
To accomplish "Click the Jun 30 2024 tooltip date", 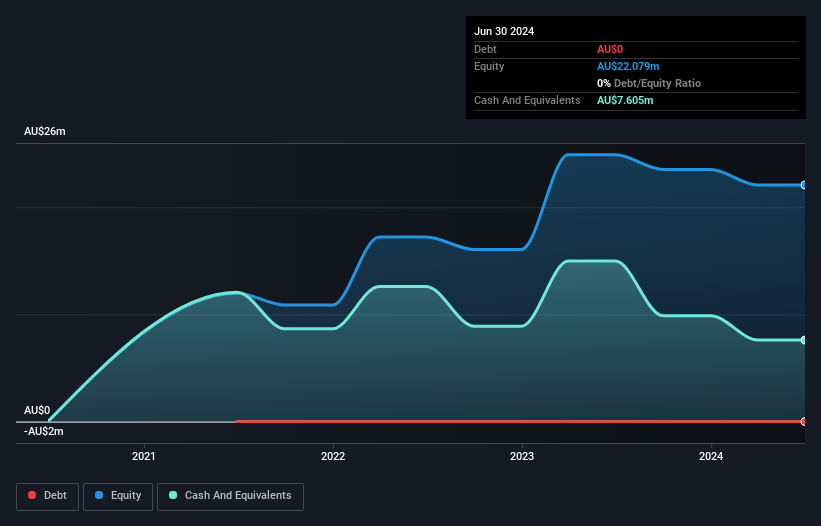I will click(504, 31).
